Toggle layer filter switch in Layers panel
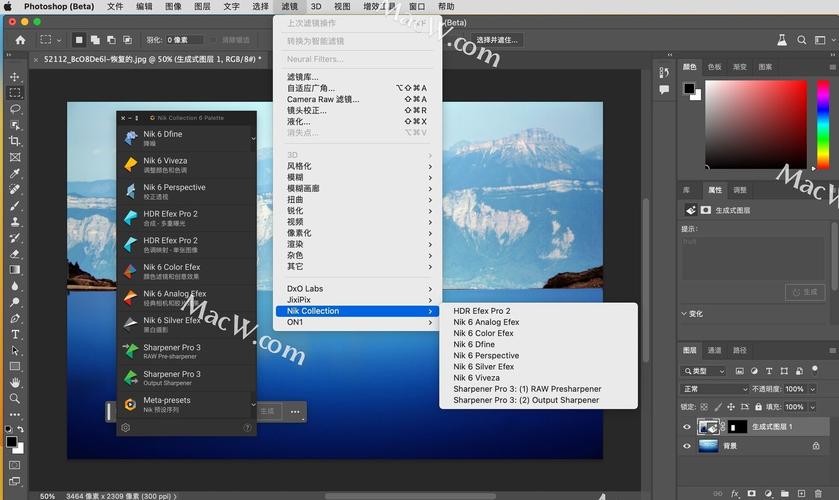Image resolution: width=839 pixels, height=500 pixels. point(814,370)
